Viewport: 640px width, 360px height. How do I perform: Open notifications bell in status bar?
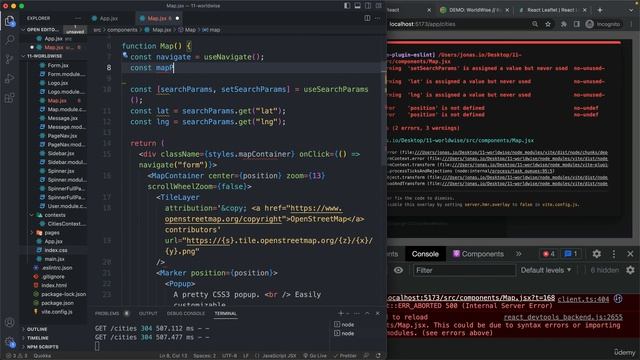point(378,356)
